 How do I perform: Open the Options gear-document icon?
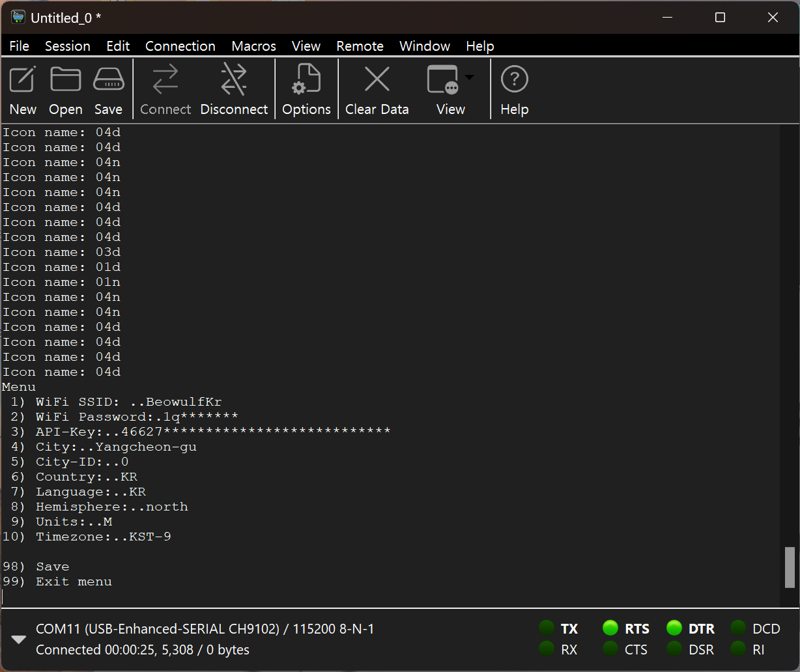point(306,79)
